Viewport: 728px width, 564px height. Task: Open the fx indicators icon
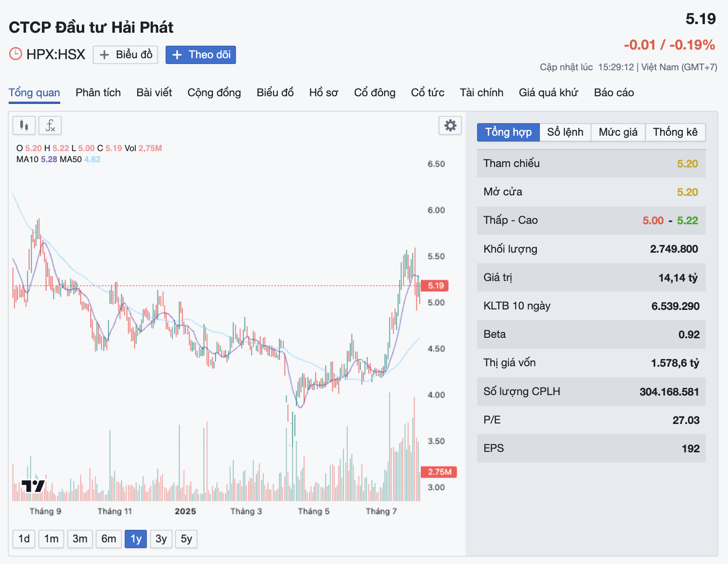tap(50, 126)
